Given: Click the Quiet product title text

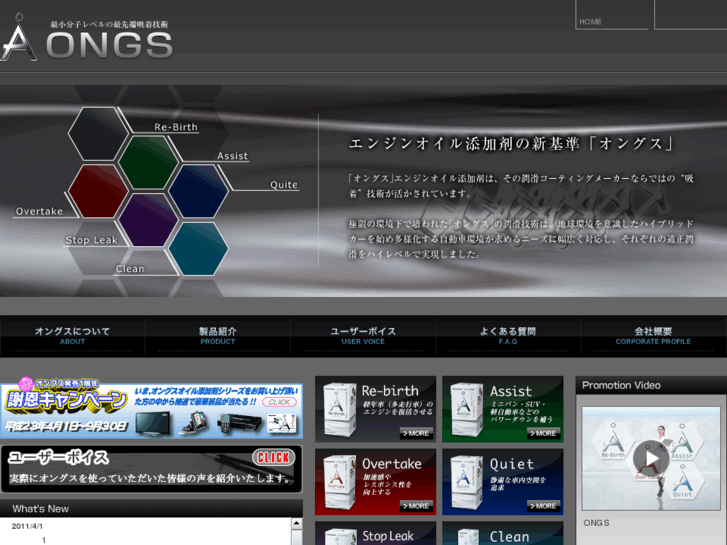Looking at the screenshot, I should pos(512,464).
